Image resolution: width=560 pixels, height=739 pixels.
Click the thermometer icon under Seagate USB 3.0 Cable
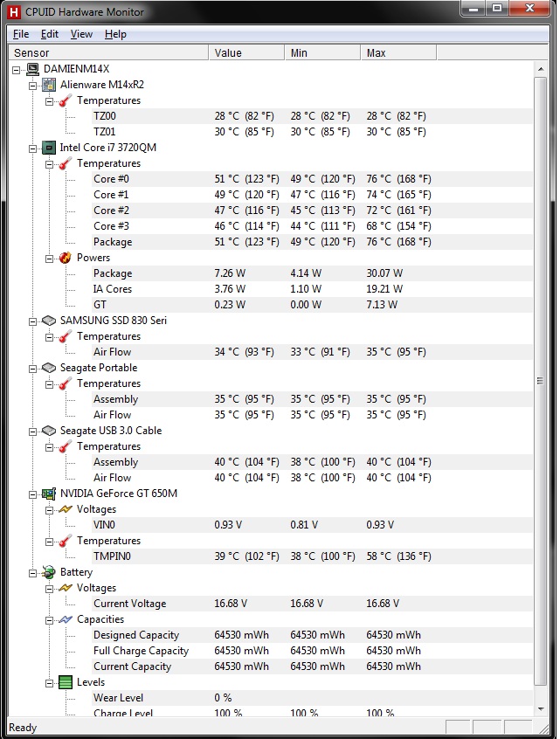coord(66,446)
